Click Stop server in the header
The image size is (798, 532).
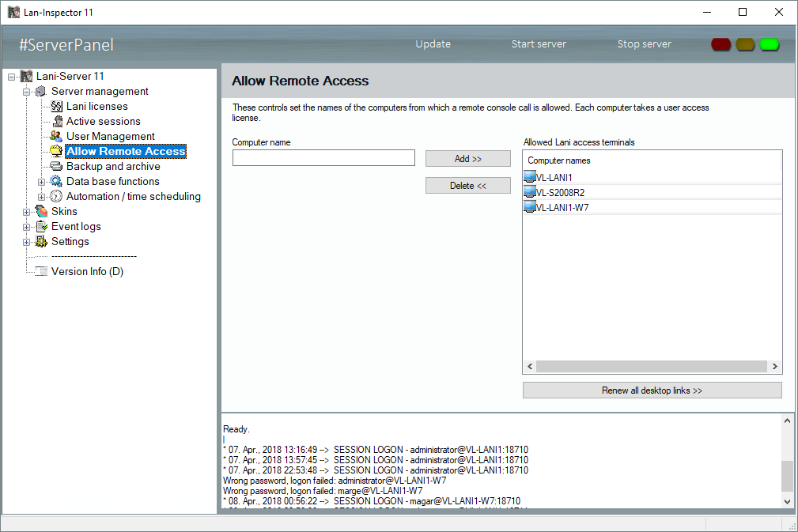(x=644, y=44)
